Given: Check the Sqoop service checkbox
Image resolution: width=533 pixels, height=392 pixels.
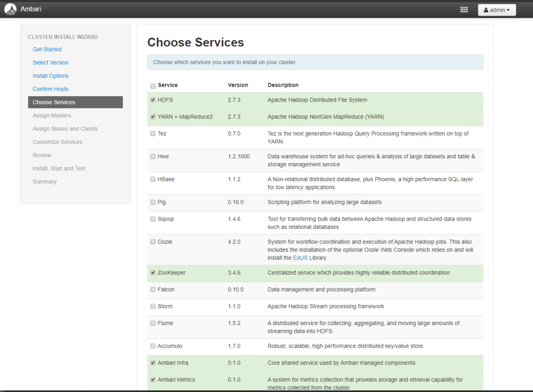Looking at the screenshot, I should point(153,219).
